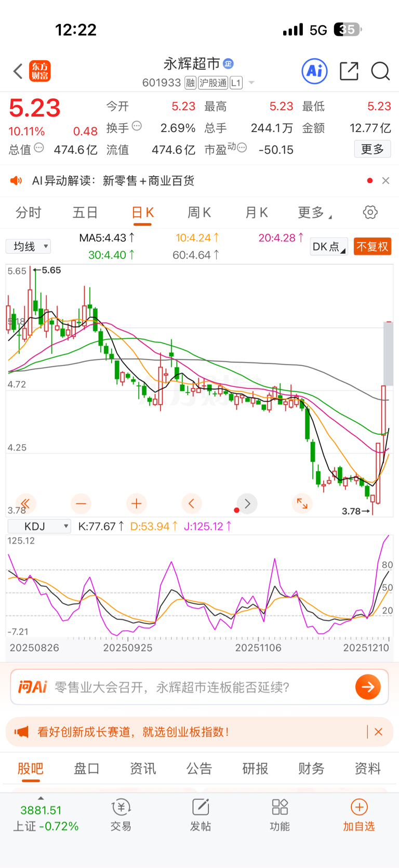The width and height of the screenshot is (399, 868).
Task: Tap the 20251210 date label
Action: coord(366,648)
